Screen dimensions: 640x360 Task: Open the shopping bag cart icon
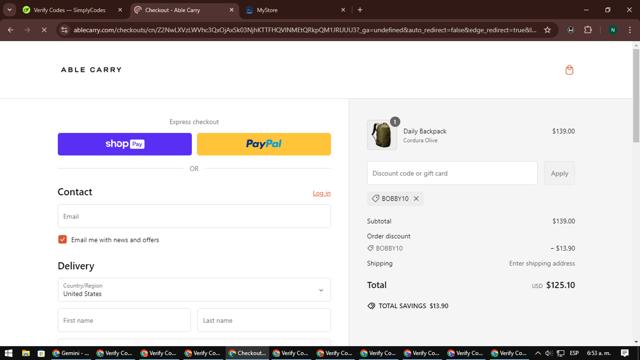569,70
